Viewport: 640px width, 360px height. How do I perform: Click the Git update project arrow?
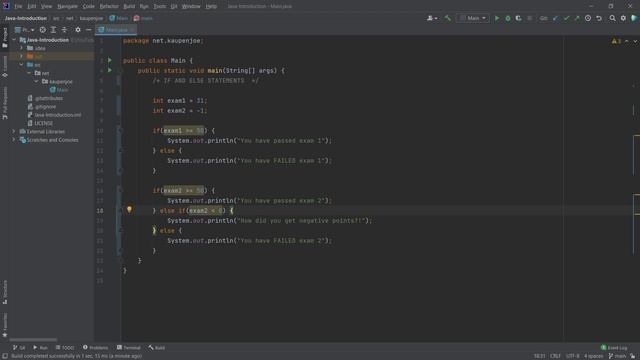[556, 18]
